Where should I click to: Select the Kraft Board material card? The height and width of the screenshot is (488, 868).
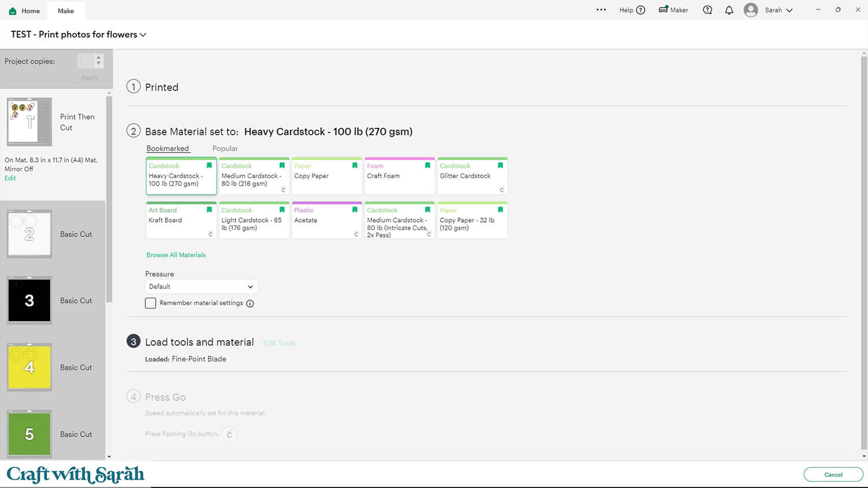[x=182, y=220]
